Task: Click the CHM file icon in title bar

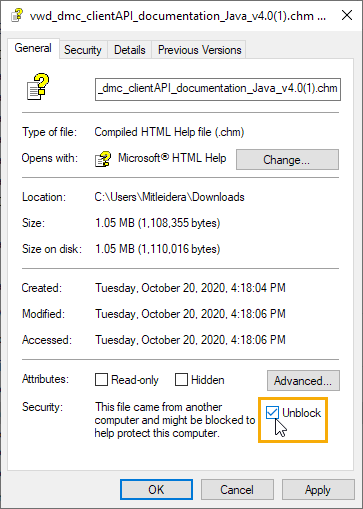Action: pos(17,15)
